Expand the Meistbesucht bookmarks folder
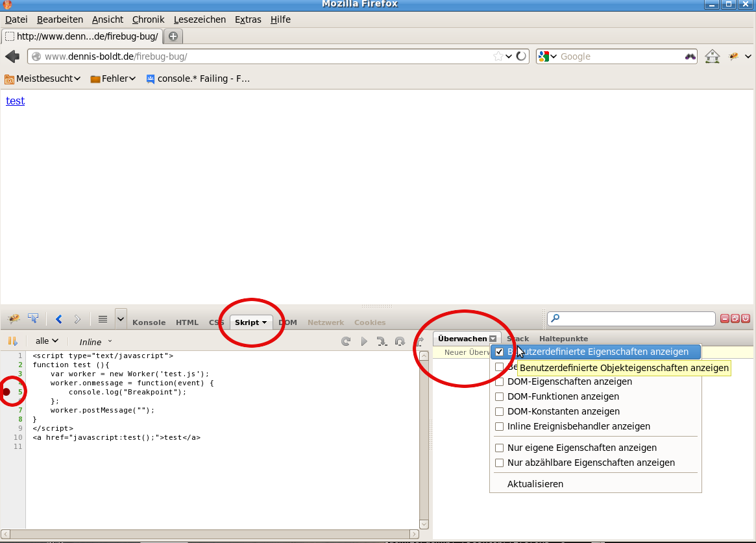Image resolution: width=756 pixels, height=543 pixels. pyautogui.click(x=42, y=78)
